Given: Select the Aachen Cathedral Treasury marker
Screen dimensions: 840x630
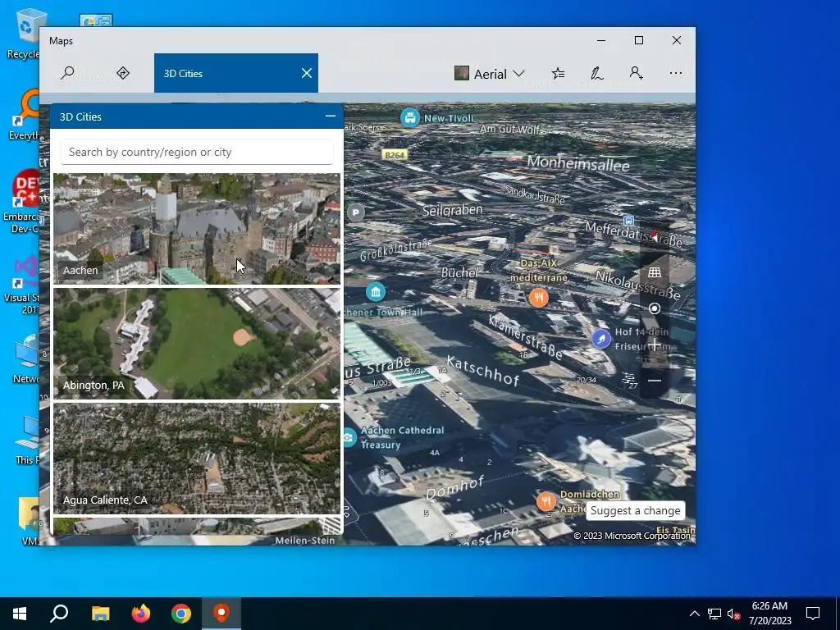Looking at the screenshot, I should pos(349,438).
